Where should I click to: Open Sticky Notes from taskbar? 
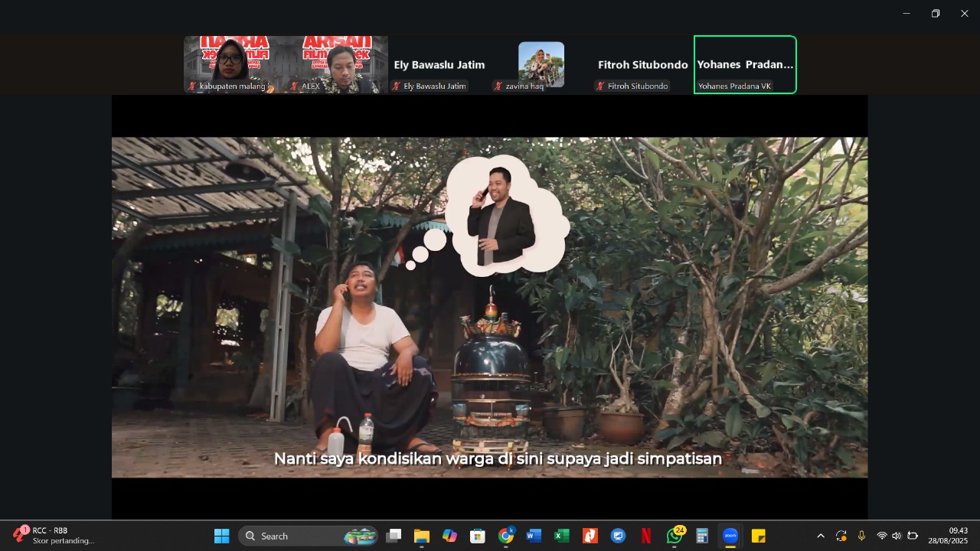coord(758,536)
